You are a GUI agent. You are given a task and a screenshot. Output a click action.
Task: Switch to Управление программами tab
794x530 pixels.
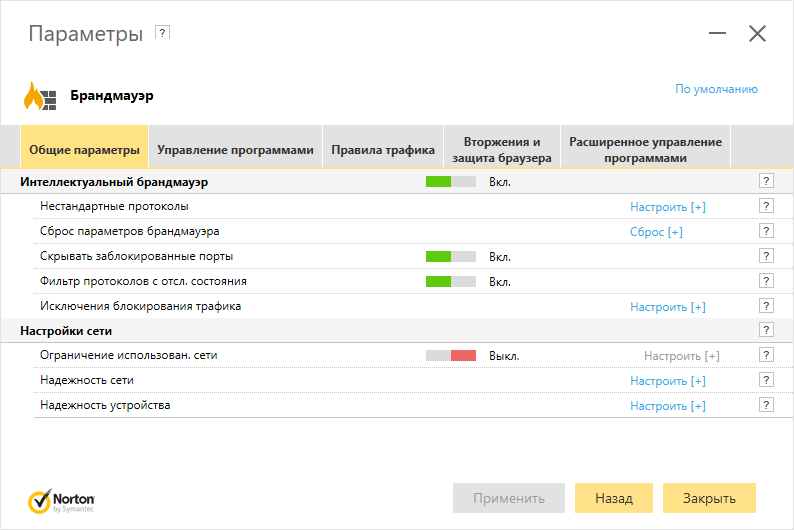click(235, 147)
